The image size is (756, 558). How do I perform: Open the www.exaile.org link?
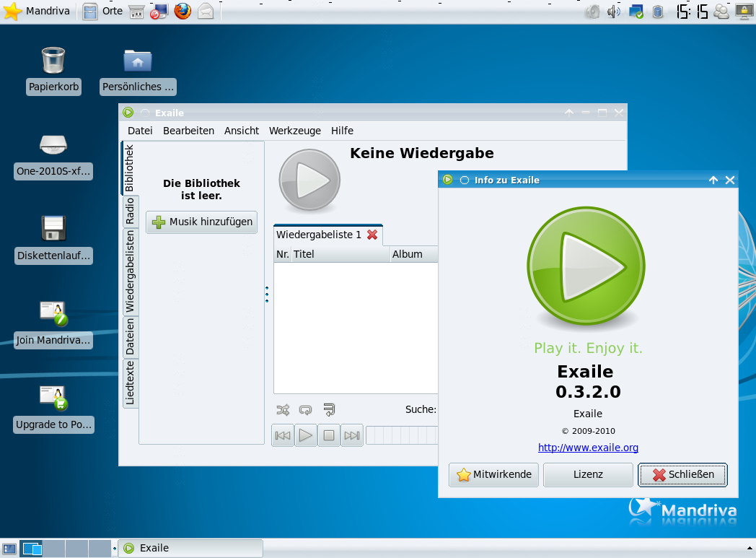(588, 448)
